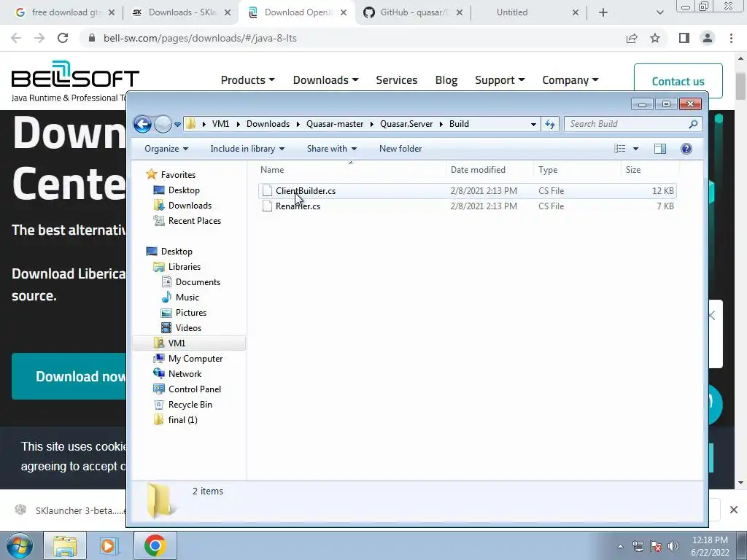
Task: Click the Search Build input field
Action: point(627,124)
